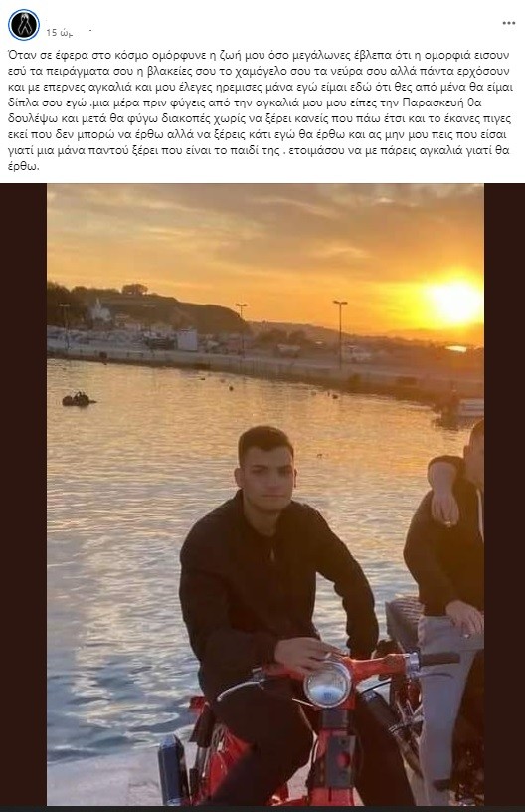Click the motorbike's right handlebar grip

(439, 659)
